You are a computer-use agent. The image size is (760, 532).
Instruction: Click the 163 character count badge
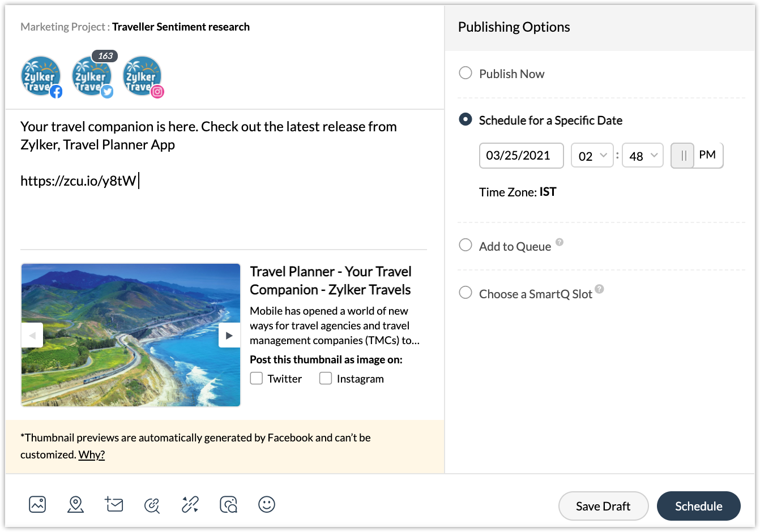105,56
